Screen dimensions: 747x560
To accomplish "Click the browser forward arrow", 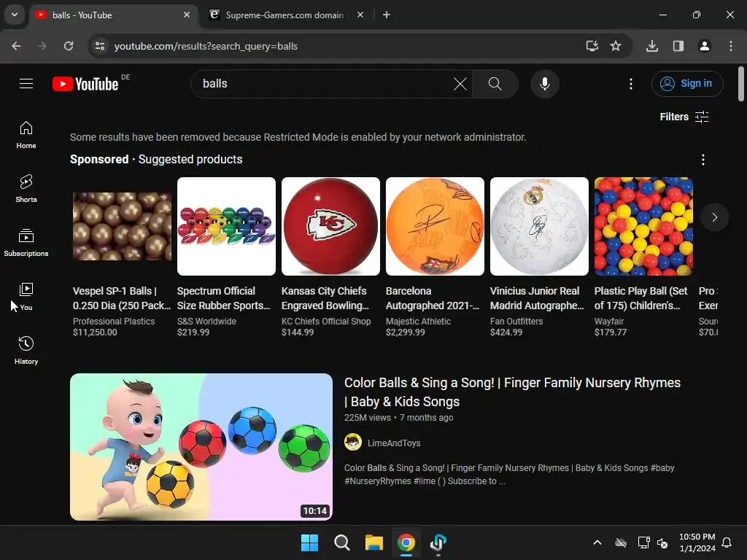I will 42,46.
